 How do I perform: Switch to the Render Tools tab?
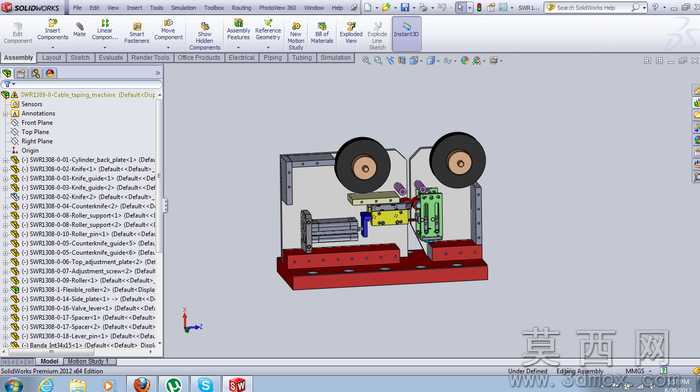(x=150, y=58)
